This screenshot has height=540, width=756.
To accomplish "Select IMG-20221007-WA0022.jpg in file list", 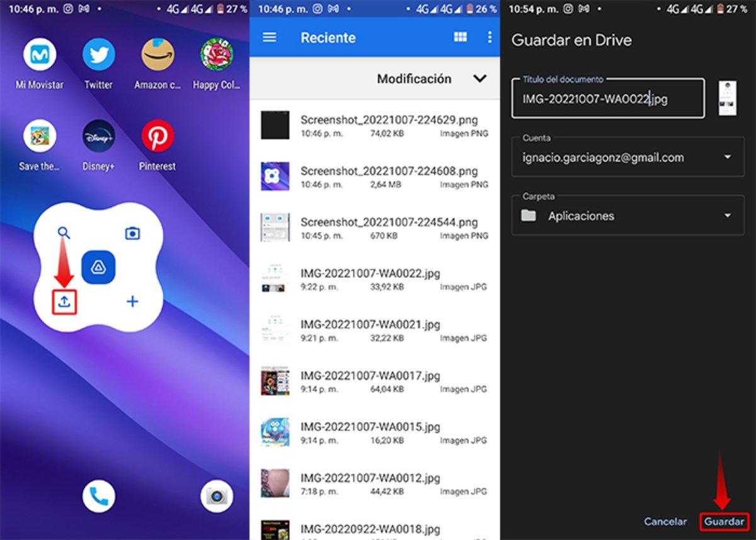I will (x=374, y=279).
